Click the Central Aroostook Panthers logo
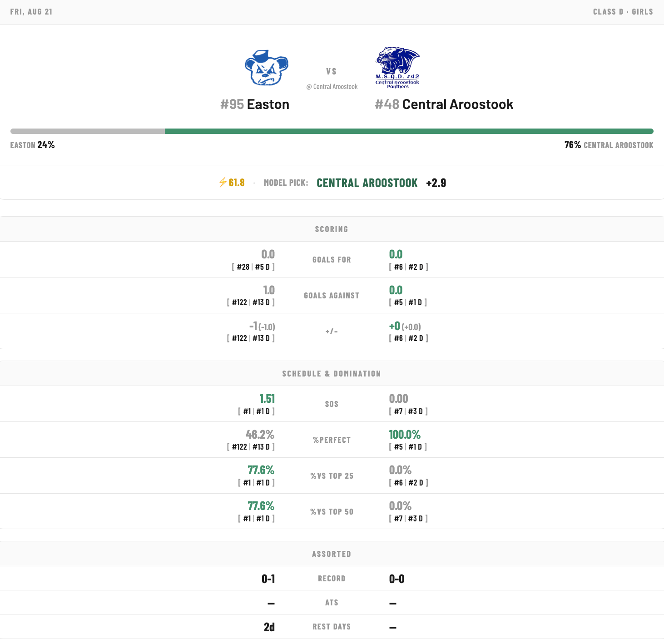664x644 pixels. (397, 67)
